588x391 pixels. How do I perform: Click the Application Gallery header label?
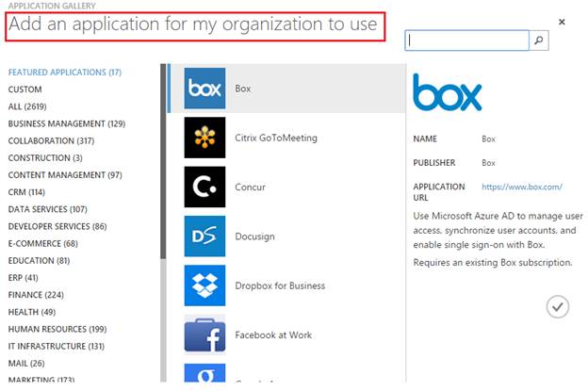point(52,6)
